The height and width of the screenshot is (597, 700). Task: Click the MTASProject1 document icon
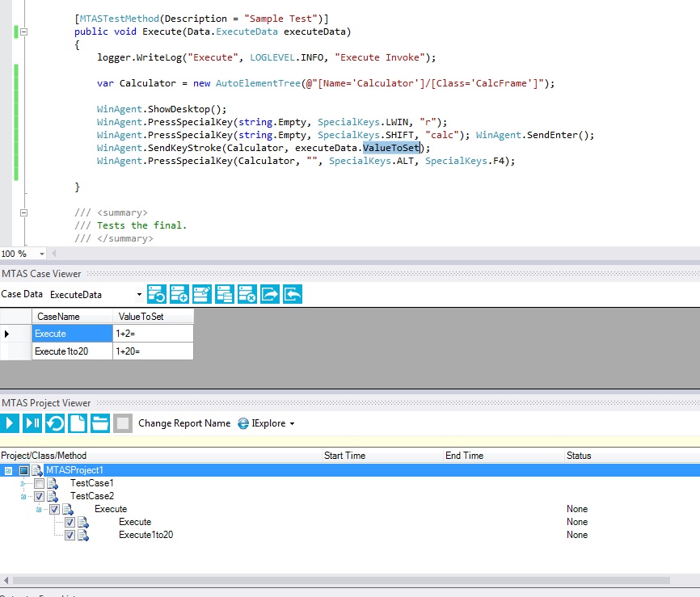tap(37, 470)
